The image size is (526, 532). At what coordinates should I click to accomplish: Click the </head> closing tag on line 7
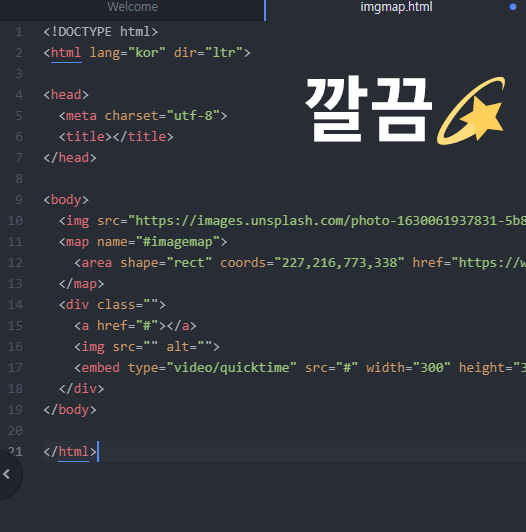tap(70, 158)
